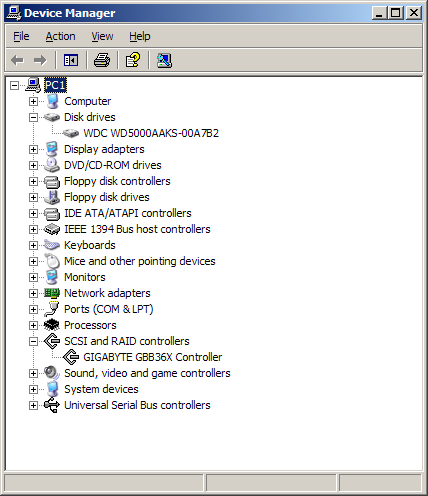The width and height of the screenshot is (428, 496).
Task: Expand the Keyboards node
Action: [33, 245]
